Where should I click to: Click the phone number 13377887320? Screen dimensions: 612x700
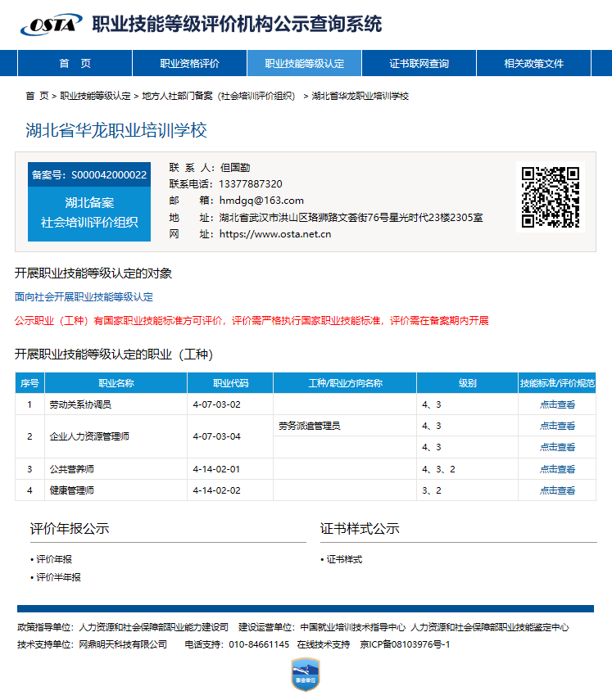[251, 184]
